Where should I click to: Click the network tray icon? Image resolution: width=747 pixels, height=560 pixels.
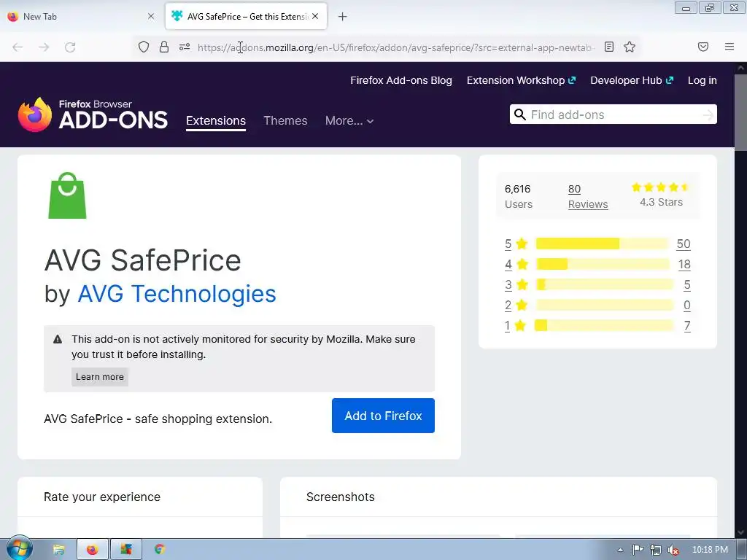(x=656, y=550)
